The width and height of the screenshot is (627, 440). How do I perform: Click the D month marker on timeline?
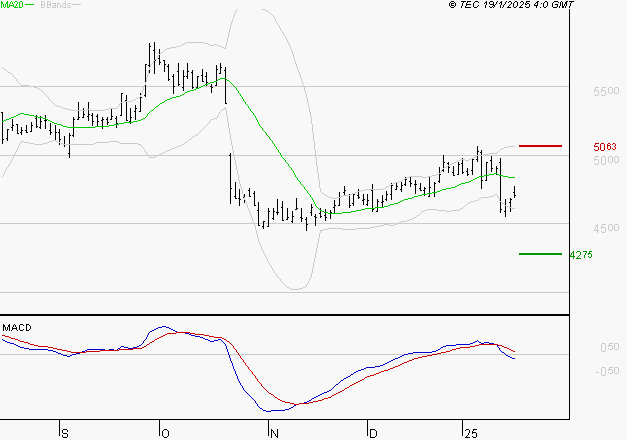tap(373, 434)
